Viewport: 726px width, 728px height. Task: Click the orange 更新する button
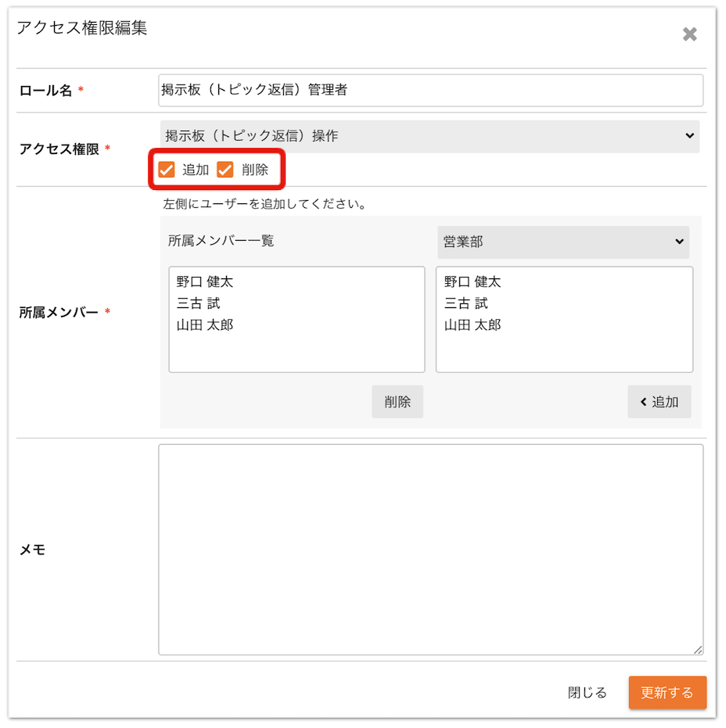point(667,692)
